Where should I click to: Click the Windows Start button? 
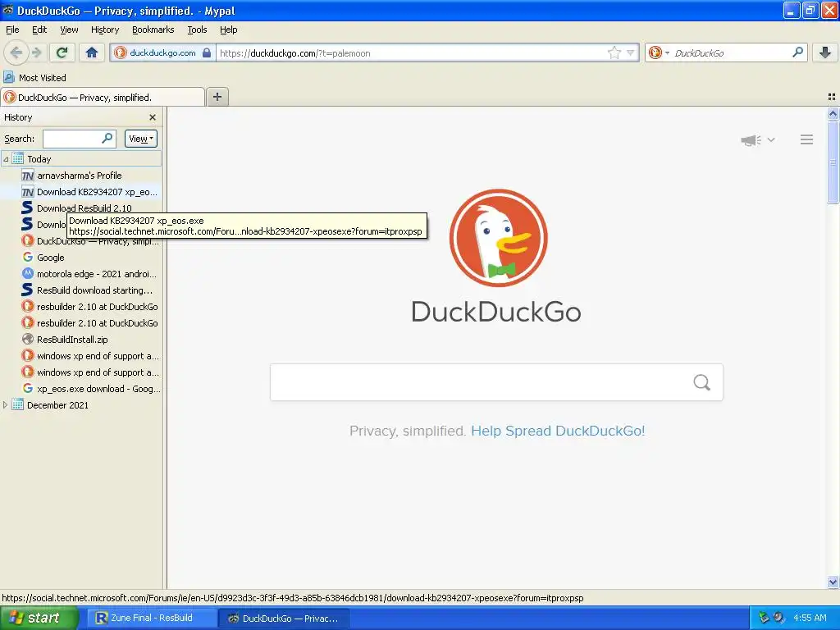click(x=39, y=618)
